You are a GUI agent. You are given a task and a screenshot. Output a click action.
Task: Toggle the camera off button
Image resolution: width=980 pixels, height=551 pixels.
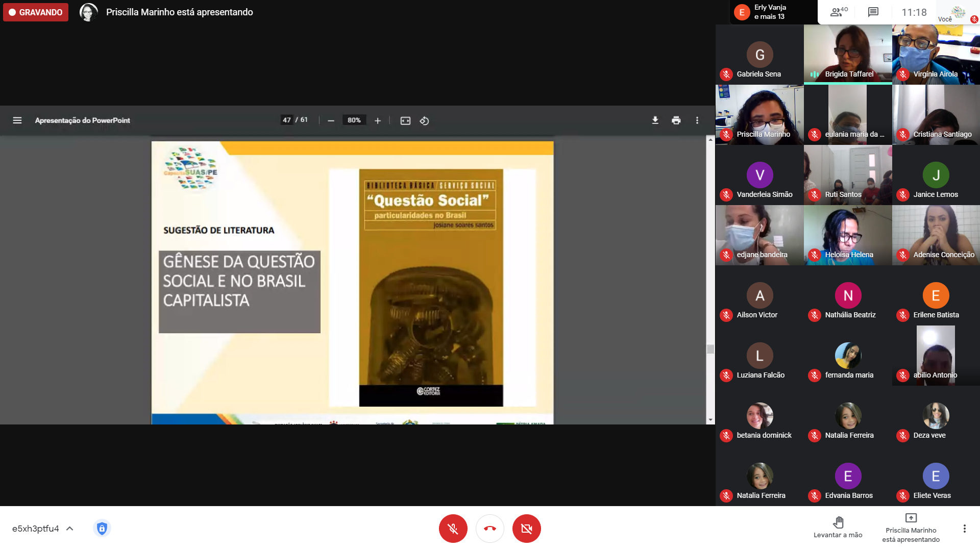click(526, 529)
